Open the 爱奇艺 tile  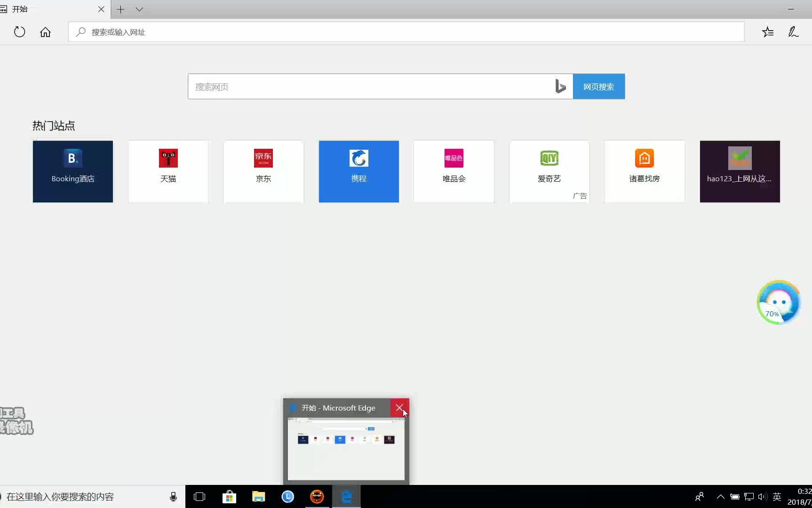pos(549,171)
